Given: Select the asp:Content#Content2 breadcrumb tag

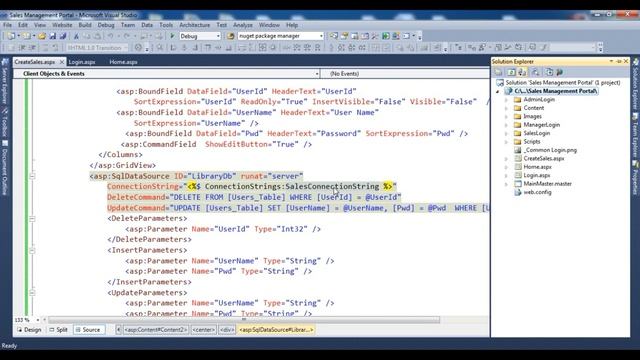Looking at the screenshot, I should coord(156,330).
